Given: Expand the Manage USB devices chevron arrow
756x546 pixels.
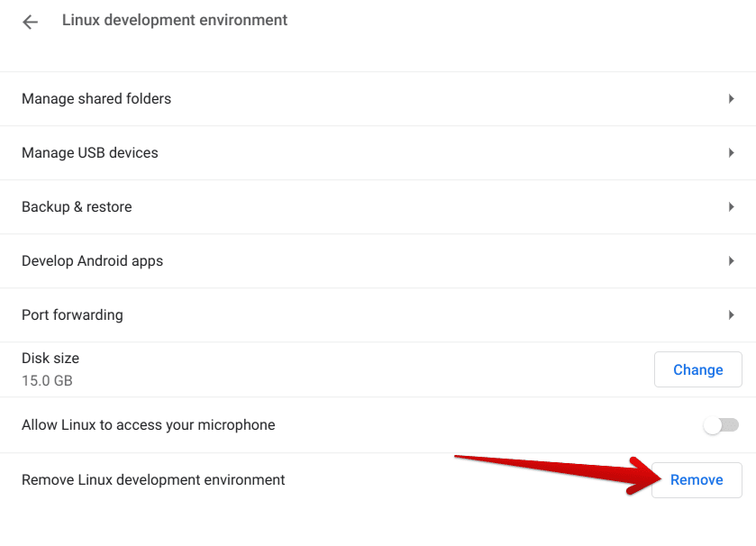Looking at the screenshot, I should click(731, 153).
